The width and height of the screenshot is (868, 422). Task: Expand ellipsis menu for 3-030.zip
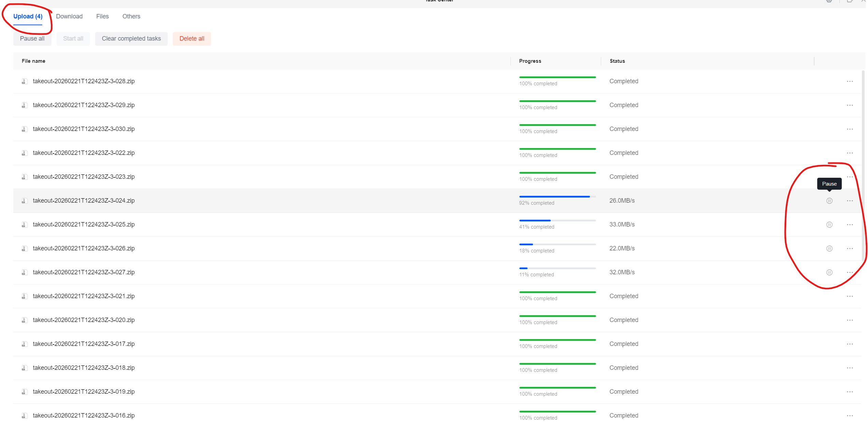click(x=850, y=129)
